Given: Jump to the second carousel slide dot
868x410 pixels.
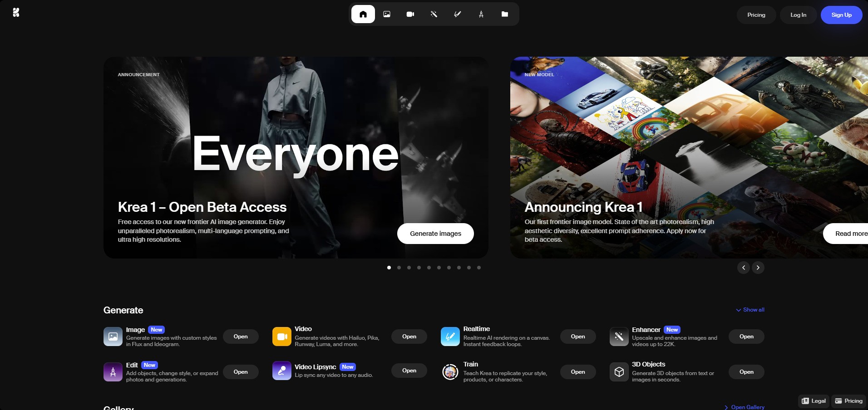Looking at the screenshot, I should [399, 268].
